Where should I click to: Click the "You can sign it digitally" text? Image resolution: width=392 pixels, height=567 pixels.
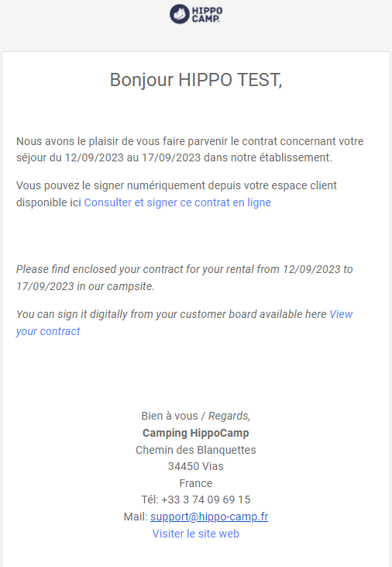point(171,314)
